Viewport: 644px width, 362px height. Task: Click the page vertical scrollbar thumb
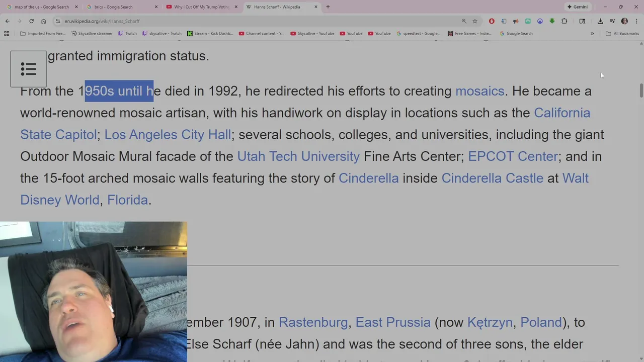pos(641,91)
